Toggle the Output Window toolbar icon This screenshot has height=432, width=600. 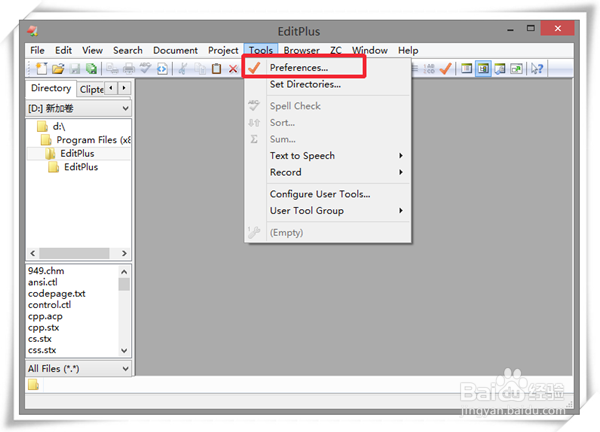500,69
